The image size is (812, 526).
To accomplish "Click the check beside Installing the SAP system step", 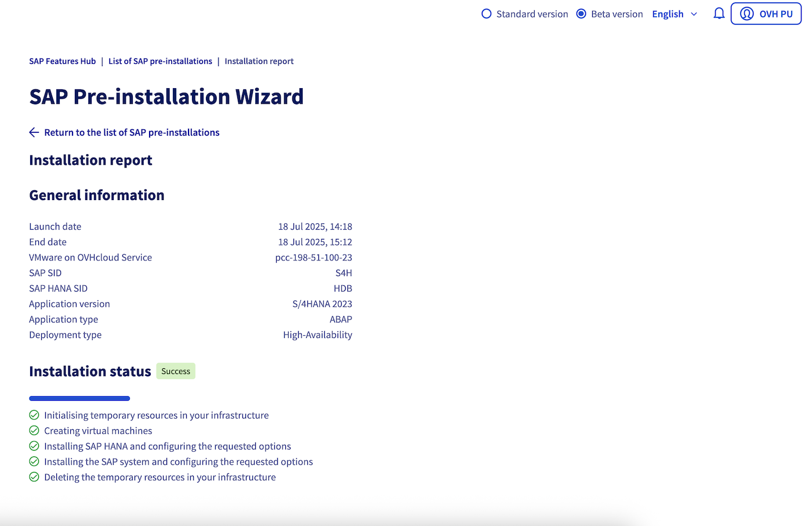I will [x=34, y=461].
